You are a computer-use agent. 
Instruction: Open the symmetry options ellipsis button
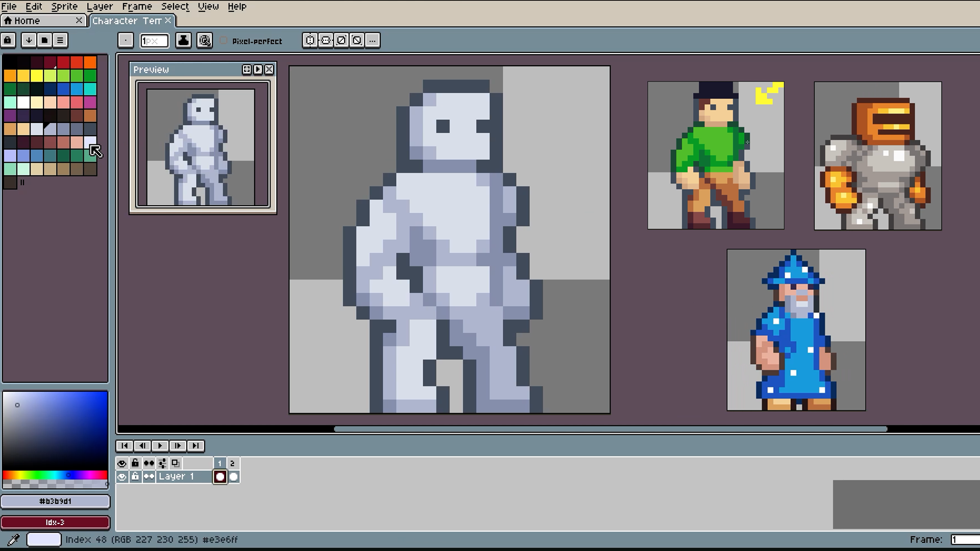coord(373,40)
